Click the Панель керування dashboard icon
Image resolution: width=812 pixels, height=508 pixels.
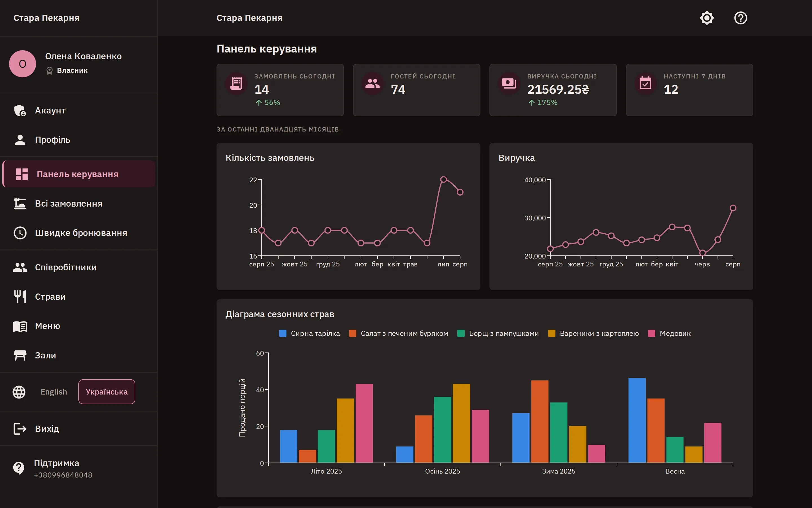tap(22, 174)
